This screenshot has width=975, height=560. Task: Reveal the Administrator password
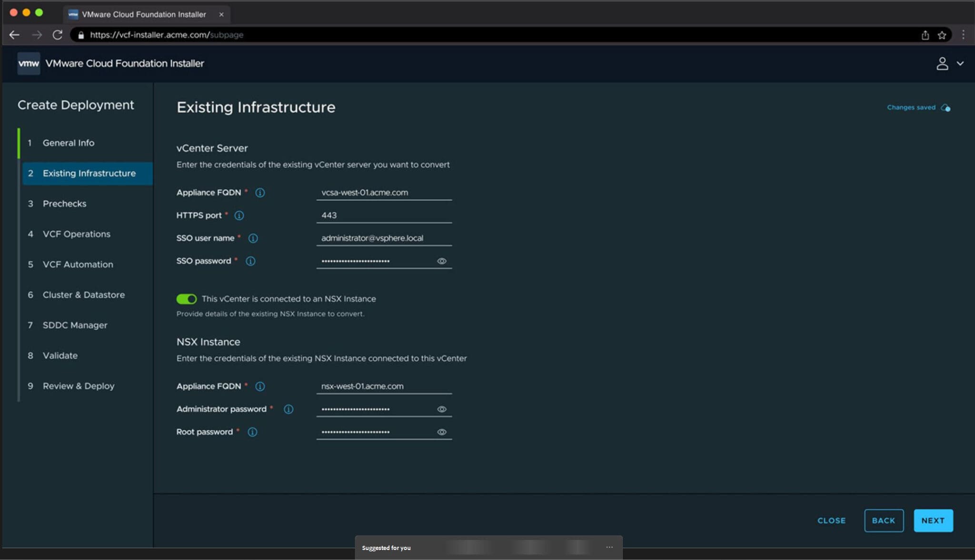[x=442, y=409]
